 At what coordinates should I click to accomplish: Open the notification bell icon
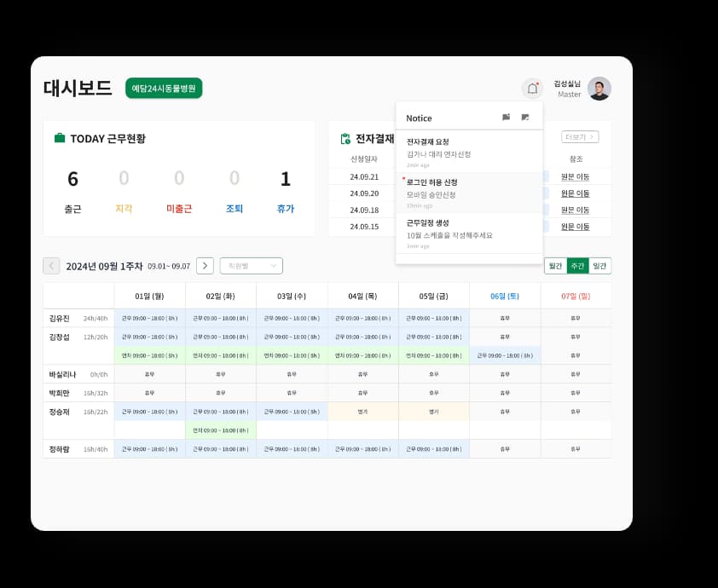(532, 89)
